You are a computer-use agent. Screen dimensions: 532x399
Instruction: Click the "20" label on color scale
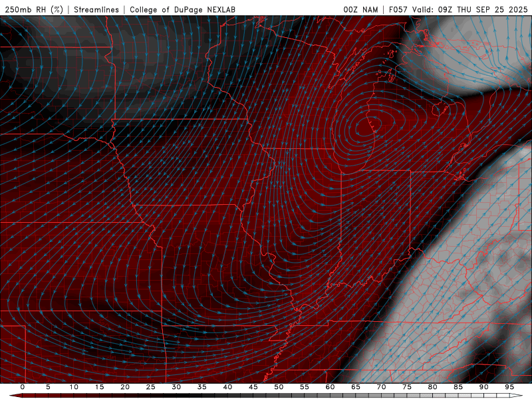(x=125, y=387)
